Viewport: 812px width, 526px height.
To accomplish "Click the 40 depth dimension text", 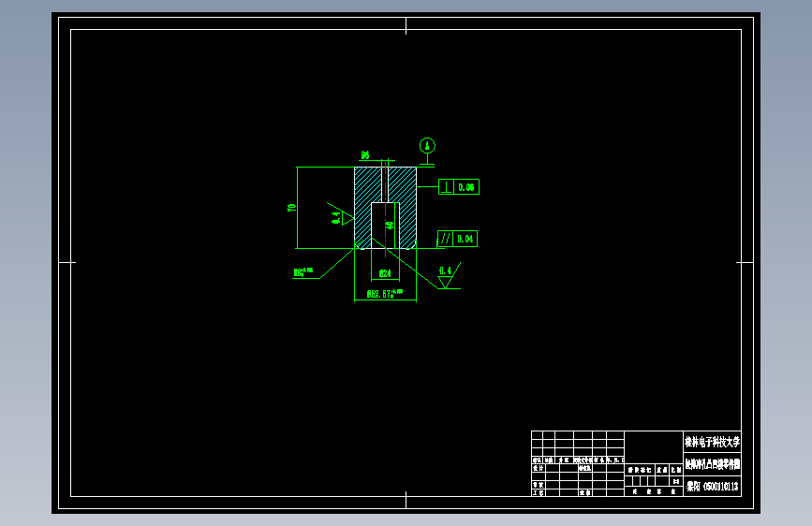I will (x=390, y=226).
